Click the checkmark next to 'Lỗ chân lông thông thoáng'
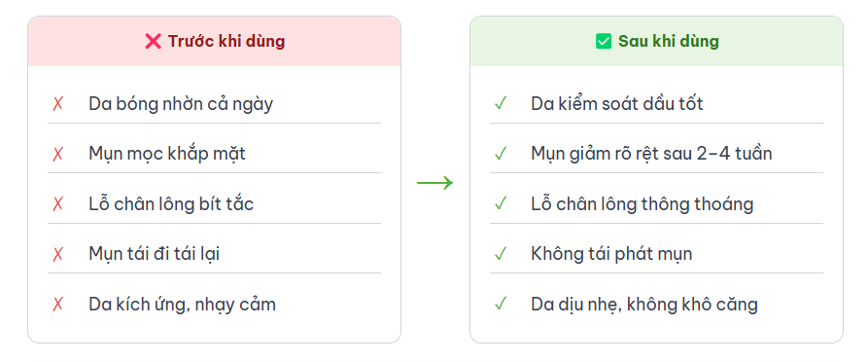 [501, 204]
